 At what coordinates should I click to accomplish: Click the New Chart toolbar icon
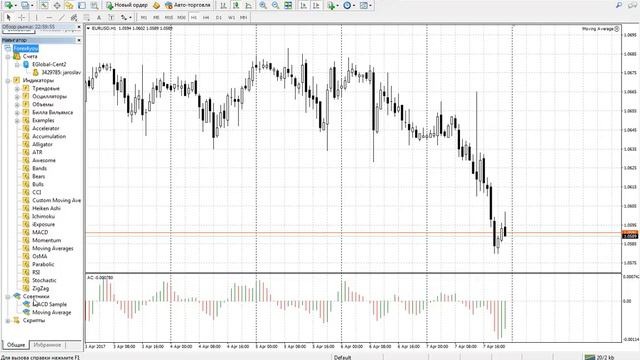click(8, 5)
